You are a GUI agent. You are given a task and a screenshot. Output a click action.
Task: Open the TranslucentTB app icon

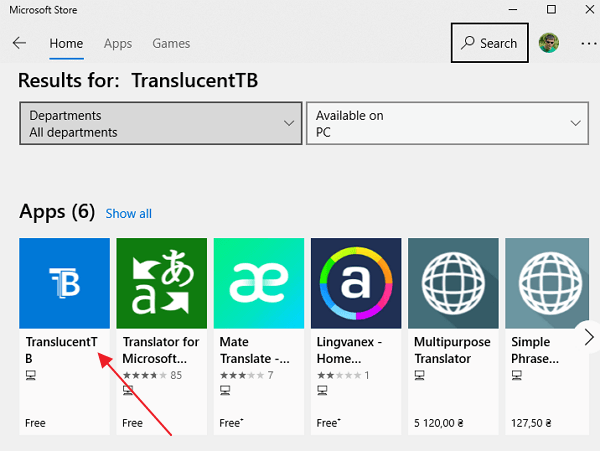64,283
